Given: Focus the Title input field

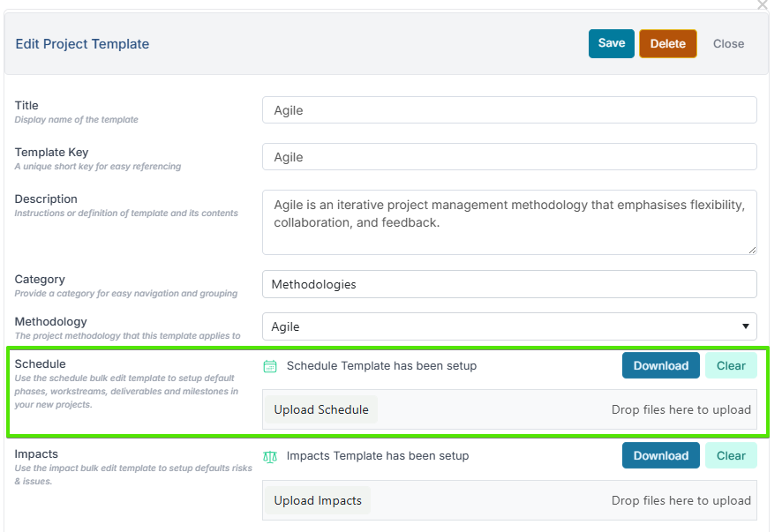Looking at the screenshot, I should (x=509, y=110).
